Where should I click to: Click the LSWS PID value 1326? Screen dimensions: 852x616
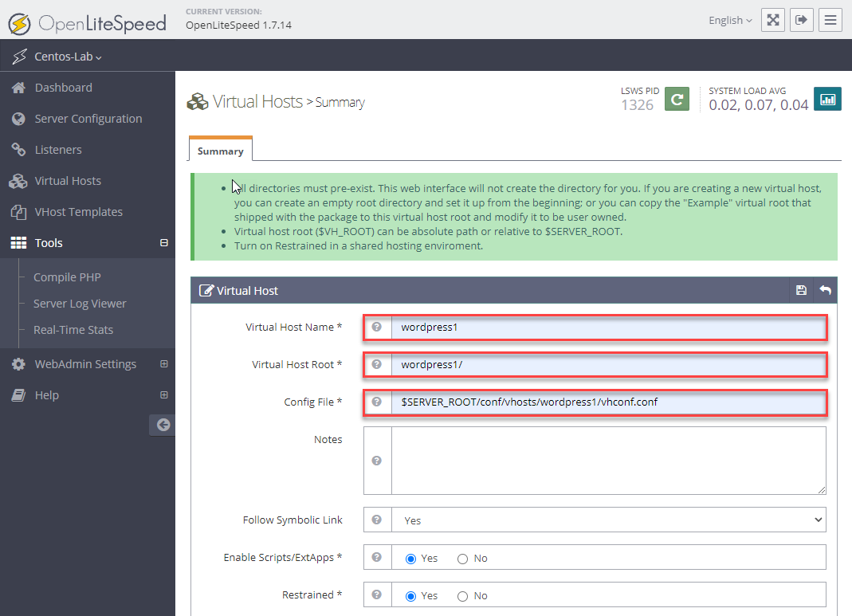pyautogui.click(x=637, y=105)
